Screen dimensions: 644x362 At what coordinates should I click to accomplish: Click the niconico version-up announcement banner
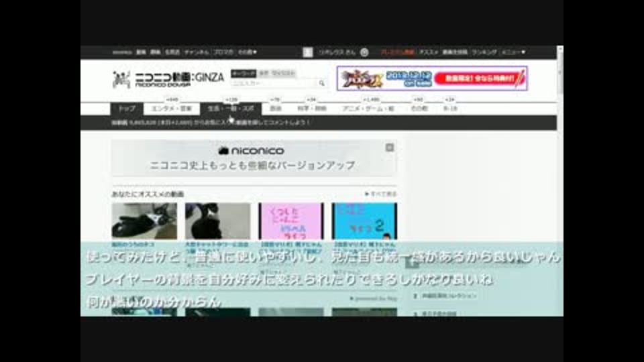pyautogui.click(x=254, y=158)
